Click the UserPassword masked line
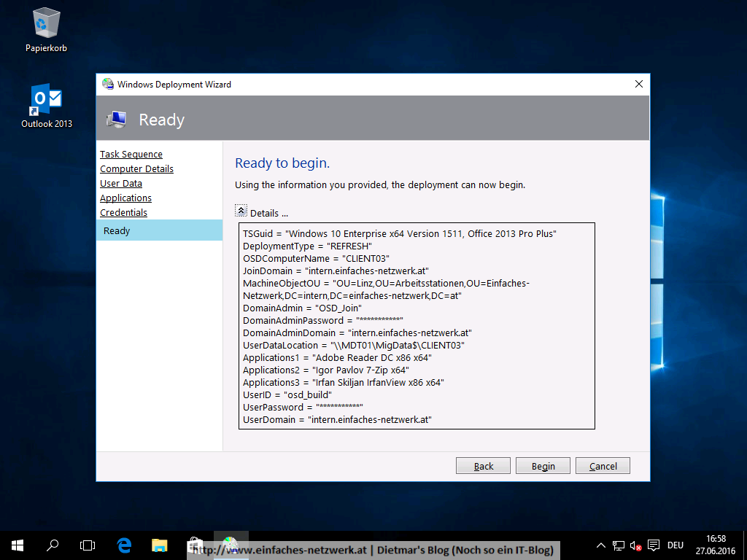The image size is (747, 560). [303, 407]
